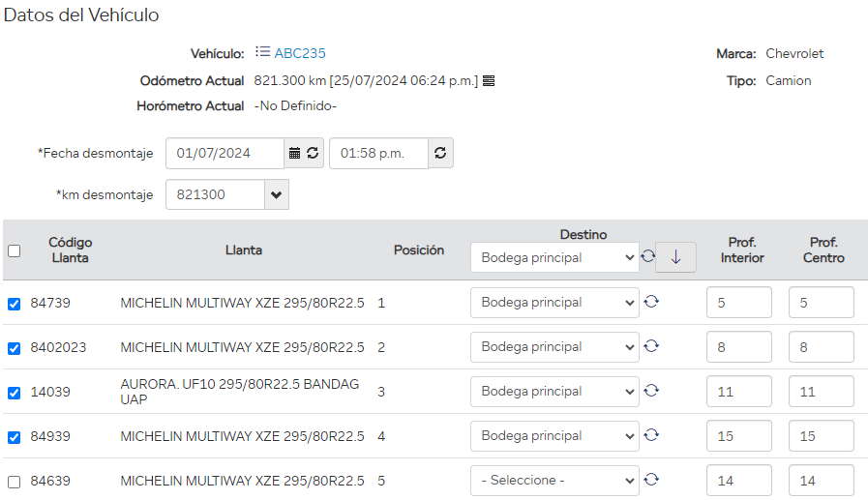Screen dimensions: 868x500
Task: Click refresh icon in Destino header
Action: pos(647,257)
